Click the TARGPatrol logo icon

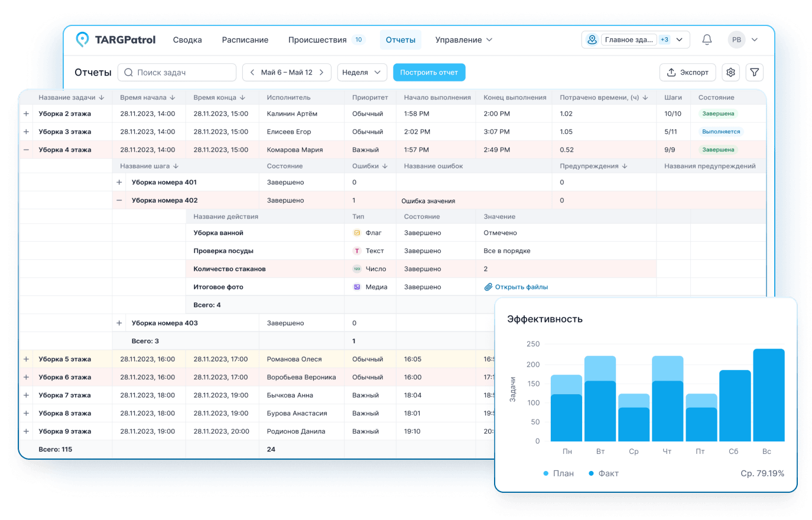point(83,40)
